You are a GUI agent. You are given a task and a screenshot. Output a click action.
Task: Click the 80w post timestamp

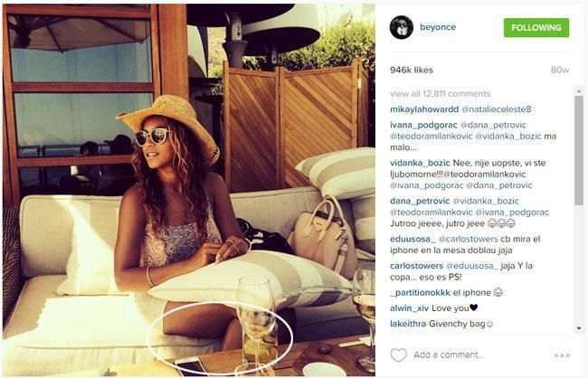(x=560, y=71)
